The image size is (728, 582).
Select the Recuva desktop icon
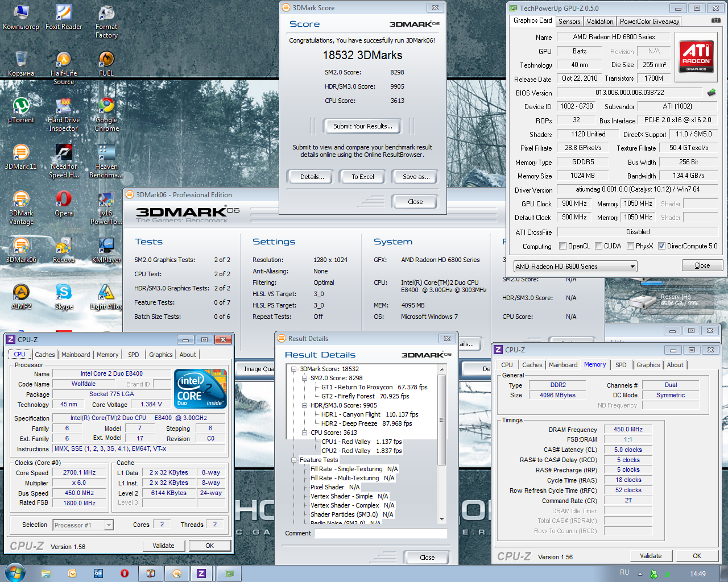[x=64, y=250]
